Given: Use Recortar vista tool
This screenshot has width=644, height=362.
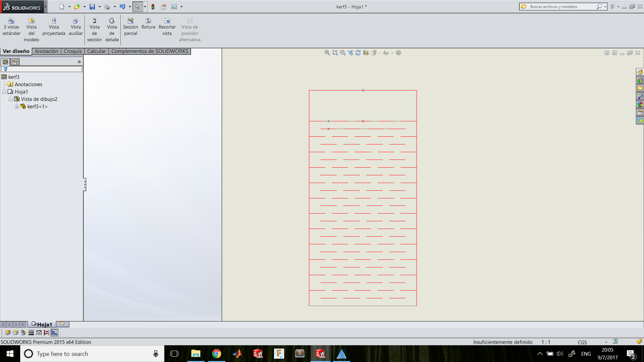Looking at the screenshot, I should tap(167, 27).
